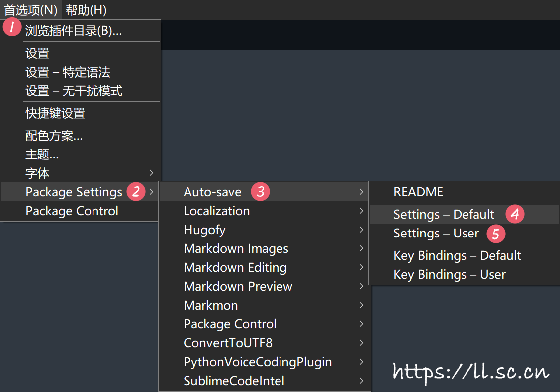The image size is (560, 392).
Task: Select Key Bindings – Default
Action: (457, 255)
